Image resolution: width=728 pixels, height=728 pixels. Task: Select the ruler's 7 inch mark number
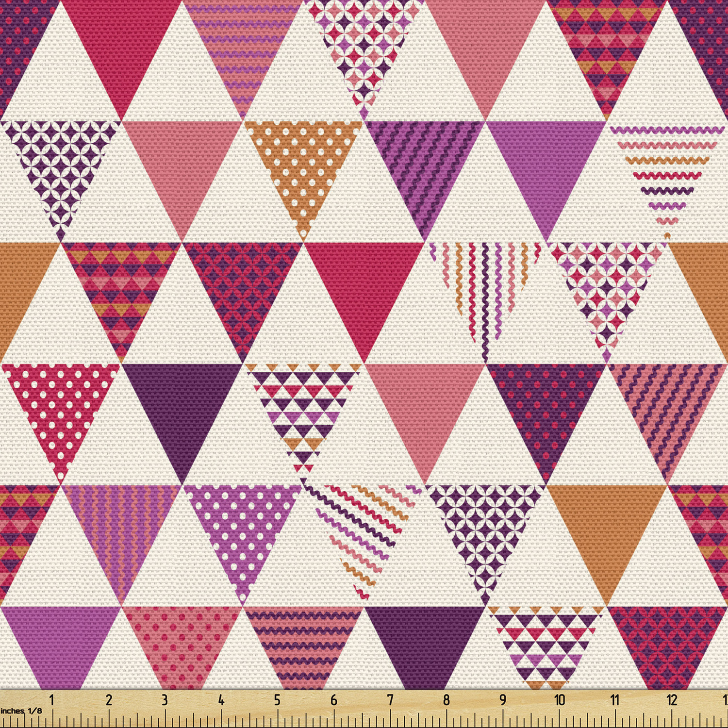click(390, 700)
